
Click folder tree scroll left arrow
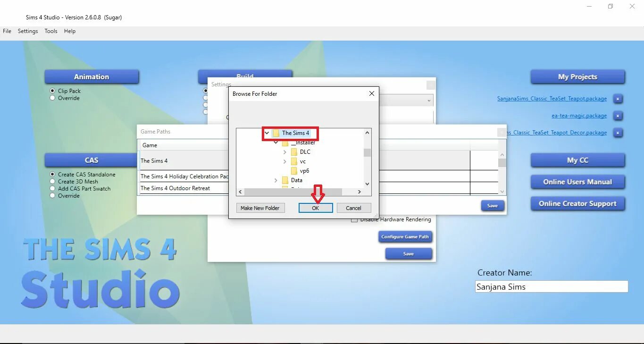coord(240,192)
